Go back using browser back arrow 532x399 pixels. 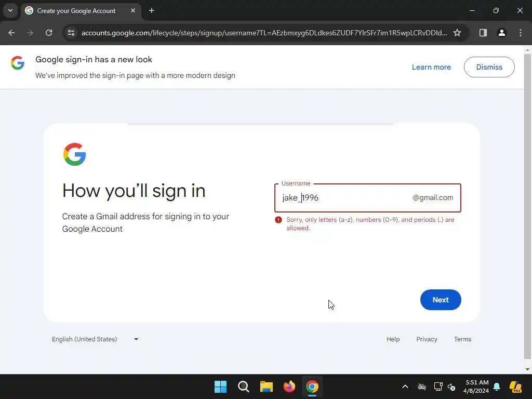tap(11, 33)
